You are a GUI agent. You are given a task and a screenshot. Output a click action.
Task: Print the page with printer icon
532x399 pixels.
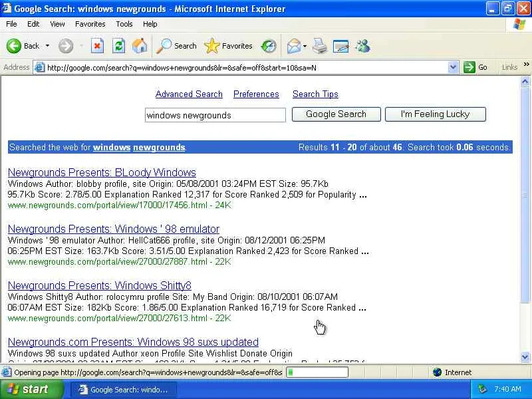320,46
